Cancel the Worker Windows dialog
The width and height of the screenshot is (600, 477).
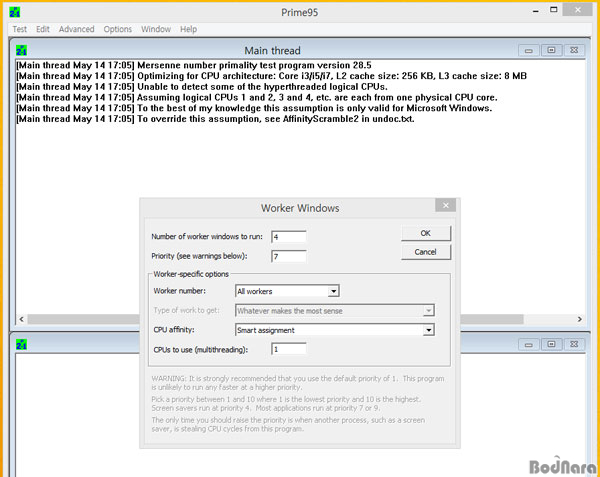click(x=426, y=252)
